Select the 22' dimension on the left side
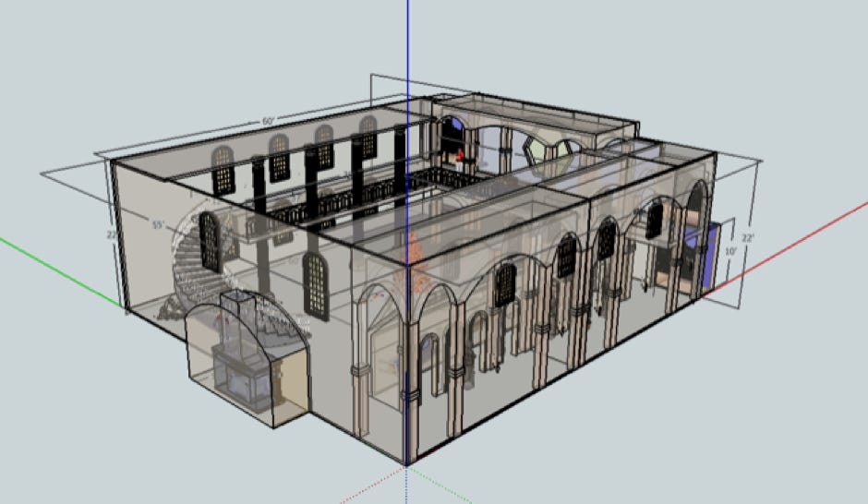This screenshot has height=504, width=868. pos(112,234)
